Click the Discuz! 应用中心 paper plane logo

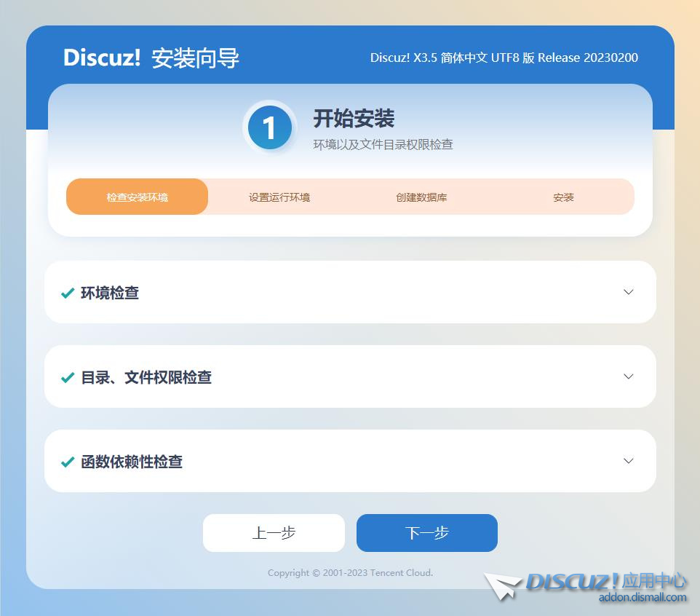[504, 585]
